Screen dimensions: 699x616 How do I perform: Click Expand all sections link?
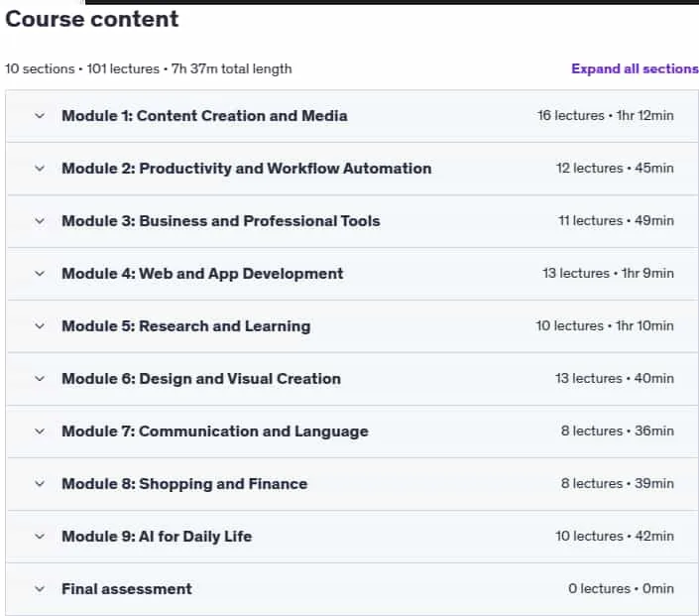click(635, 68)
